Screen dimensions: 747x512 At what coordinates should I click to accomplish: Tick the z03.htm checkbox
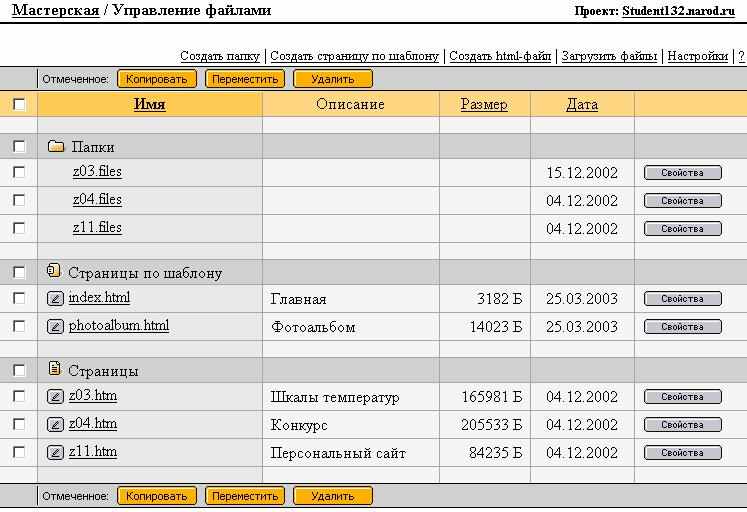click(x=19, y=396)
